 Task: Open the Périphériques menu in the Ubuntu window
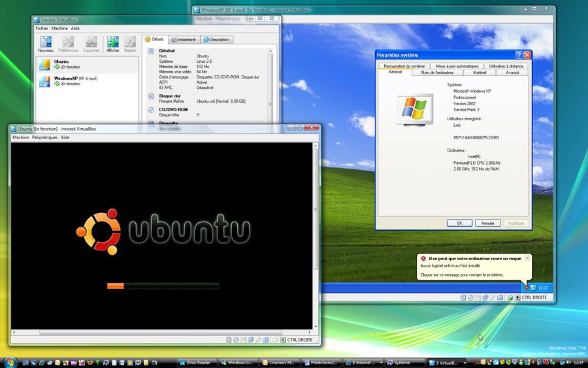tap(46, 137)
